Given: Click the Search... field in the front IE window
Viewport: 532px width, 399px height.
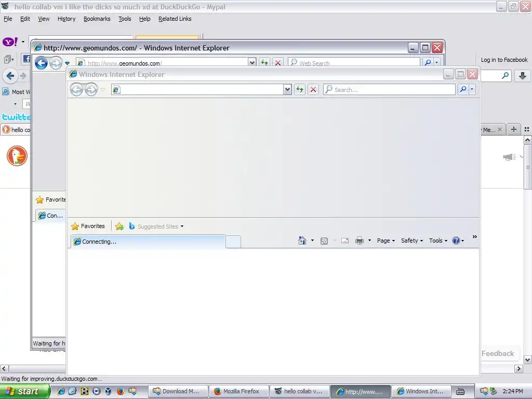Looking at the screenshot, I should click(x=389, y=89).
